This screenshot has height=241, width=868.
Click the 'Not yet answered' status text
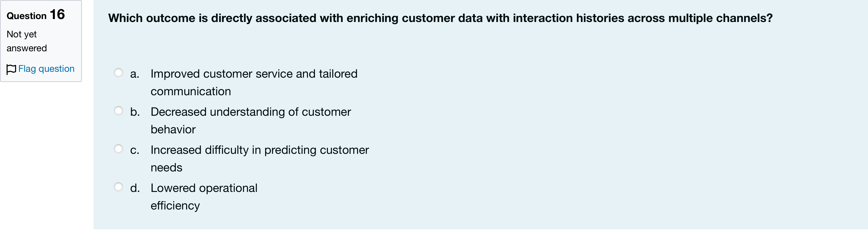pos(27,41)
